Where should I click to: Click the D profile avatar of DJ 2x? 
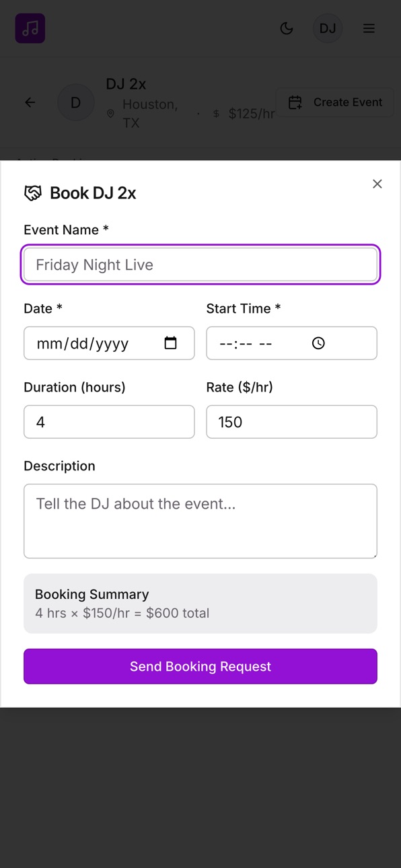tap(76, 102)
